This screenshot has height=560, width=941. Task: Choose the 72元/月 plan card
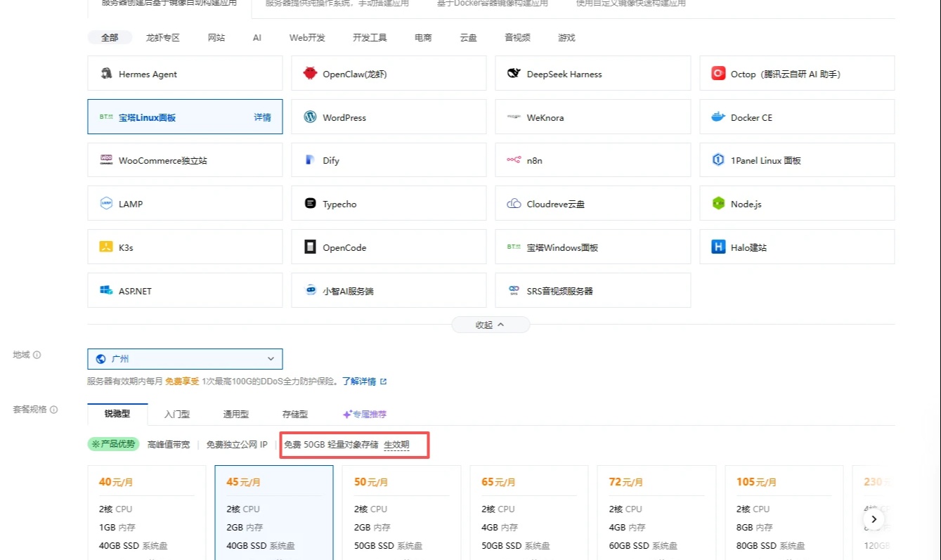point(656,512)
